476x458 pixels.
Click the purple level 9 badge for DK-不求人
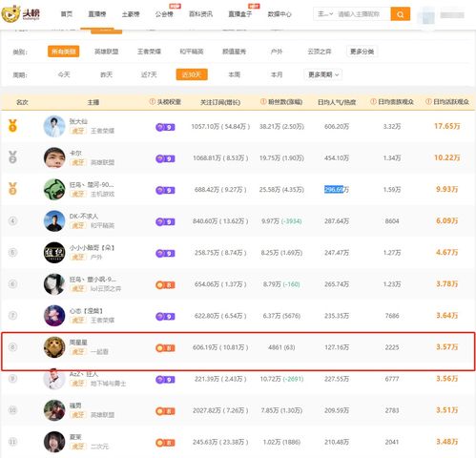tap(165, 221)
